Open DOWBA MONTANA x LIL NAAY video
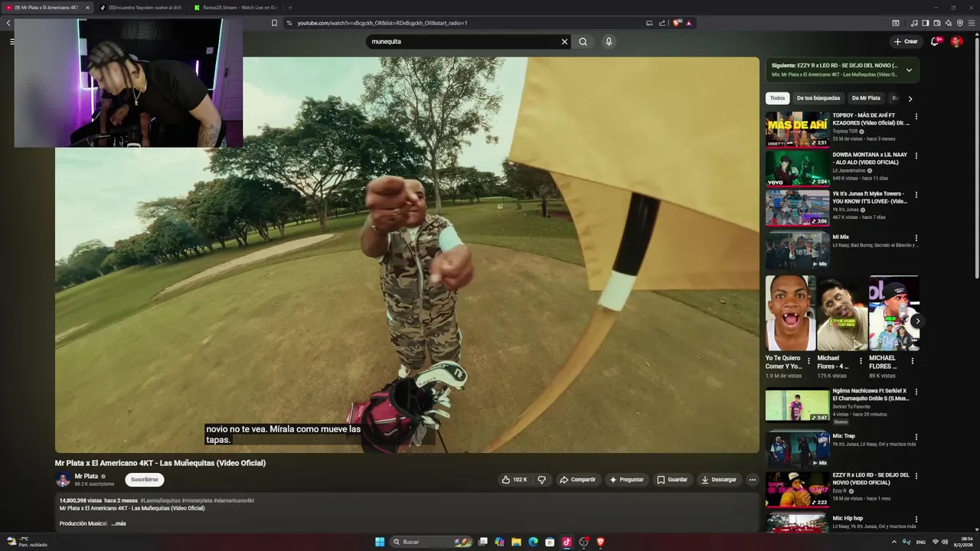 (x=797, y=168)
